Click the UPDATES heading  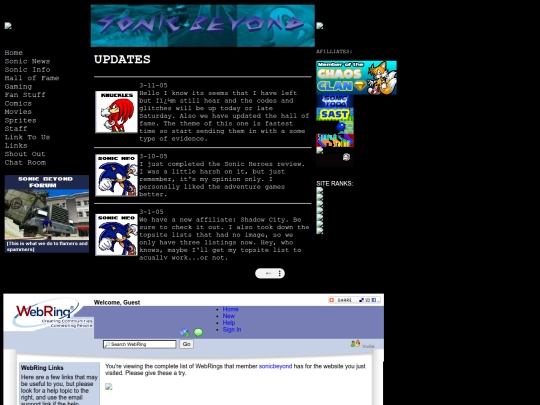coord(122,59)
